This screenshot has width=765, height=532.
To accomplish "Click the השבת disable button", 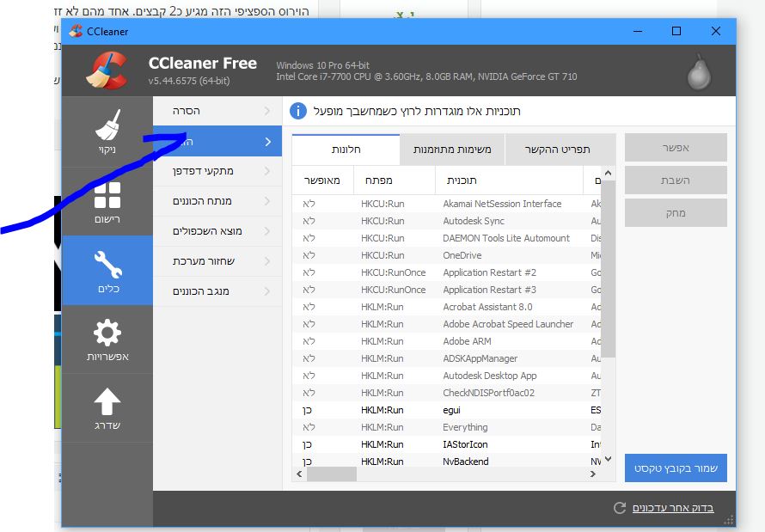I will tap(676, 180).
